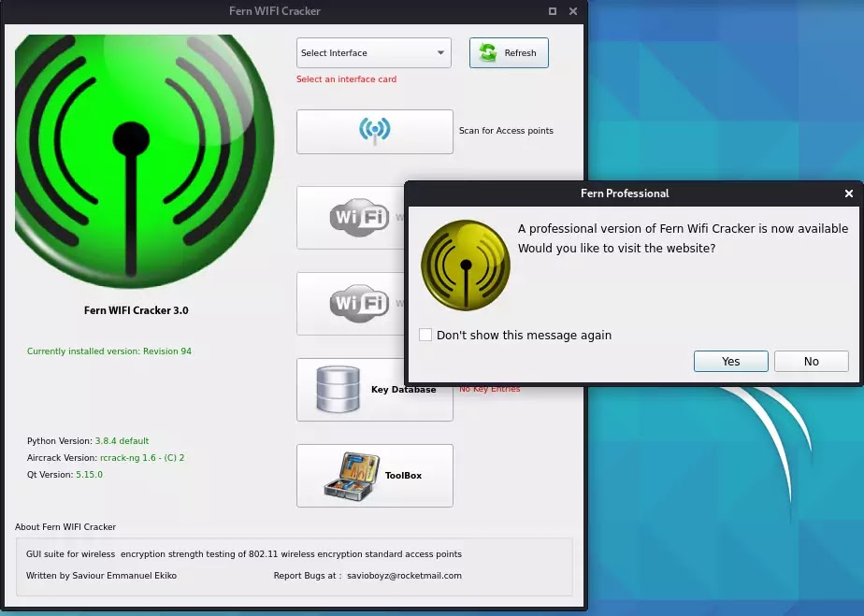Click 'Currently installed version: Revision 94' text

(x=109, y=351)
